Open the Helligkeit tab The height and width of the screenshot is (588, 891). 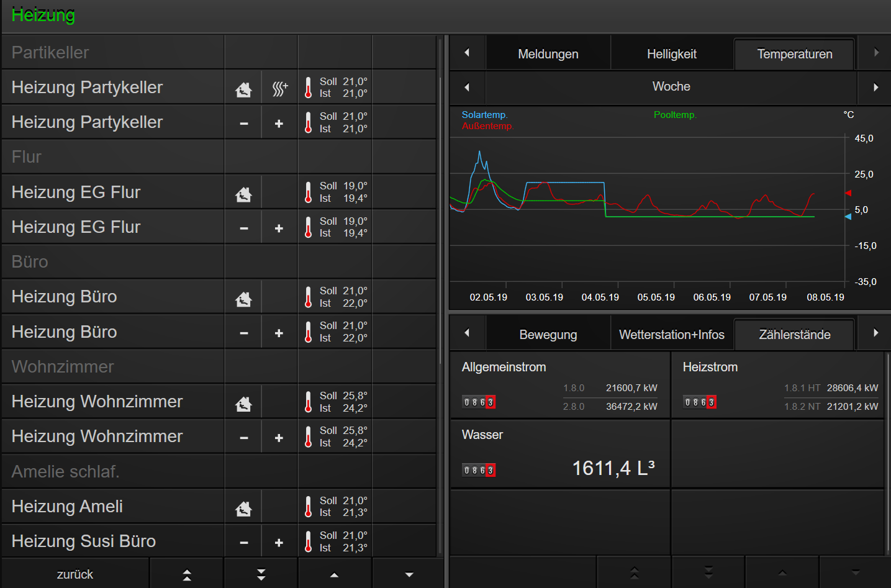pyautogui.click(x=671, y=54)
